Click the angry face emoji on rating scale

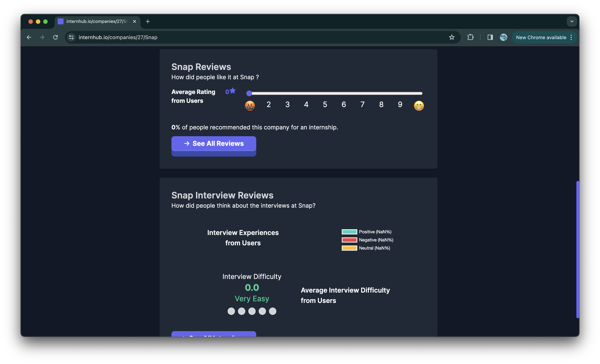pos(250,106)
